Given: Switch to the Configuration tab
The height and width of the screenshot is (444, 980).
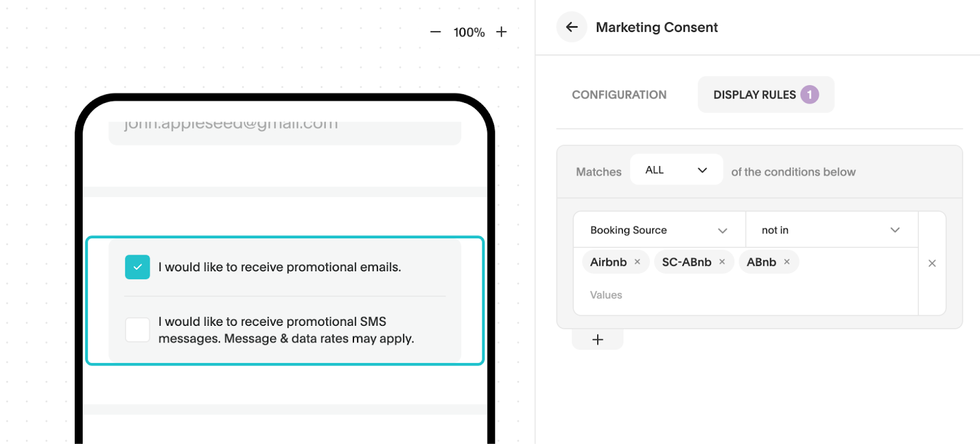Looking at the screenshot, I should click(619, 95).
